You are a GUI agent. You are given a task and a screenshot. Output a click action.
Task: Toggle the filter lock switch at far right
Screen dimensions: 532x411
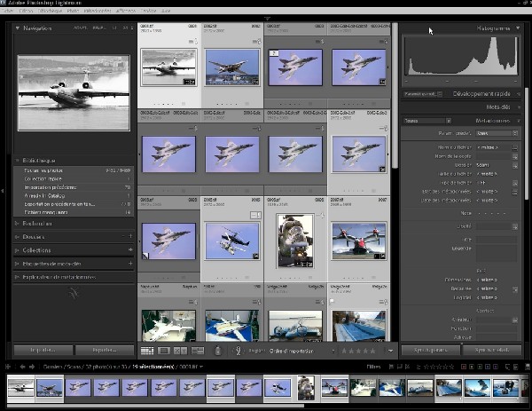pyautogui.click(x=528, y=367)
